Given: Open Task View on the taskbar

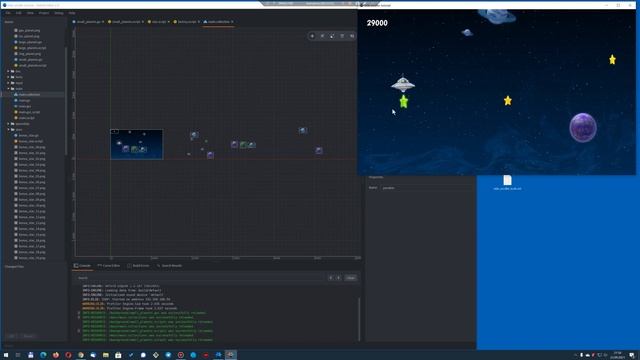Looking at the screenshot, I should click(18, 355).
